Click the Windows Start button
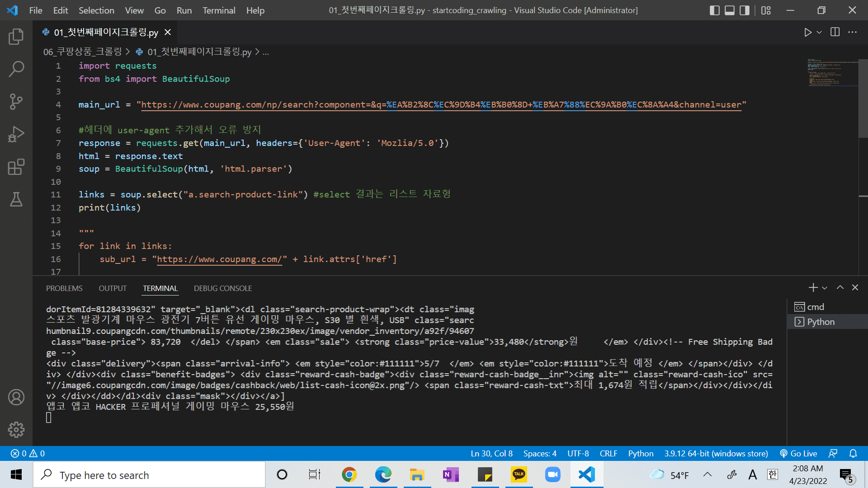The image size is (868, 488). pyautogui.click(x=16, y=475)
